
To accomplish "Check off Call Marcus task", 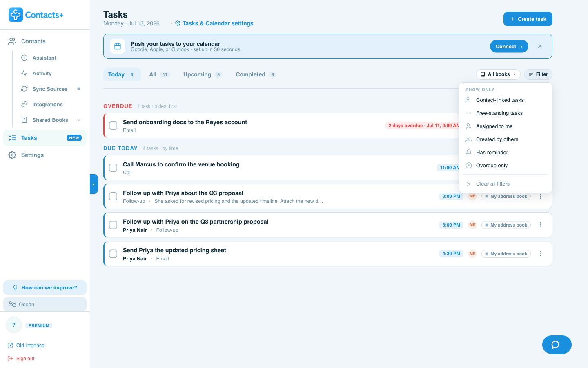I will (113, 168).
